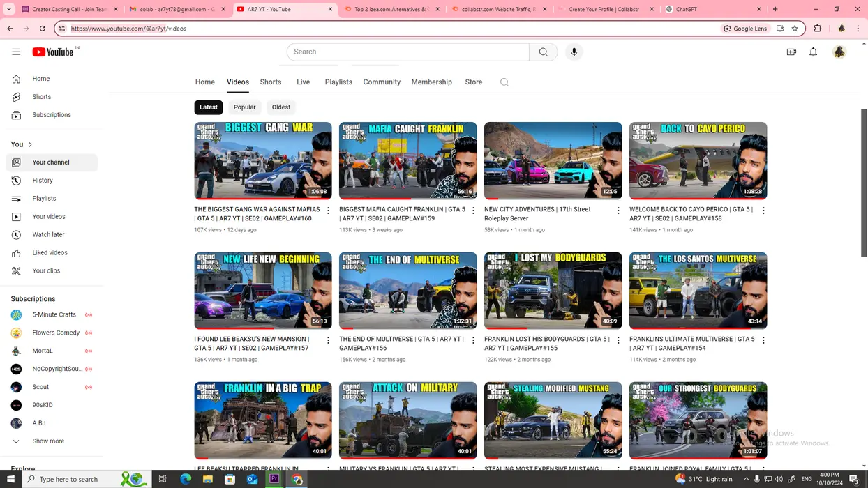The width and height of the screenshot is (868, 488).
Task: Open the 5-Minute Crafts subscription
Action: click(52, 315)
